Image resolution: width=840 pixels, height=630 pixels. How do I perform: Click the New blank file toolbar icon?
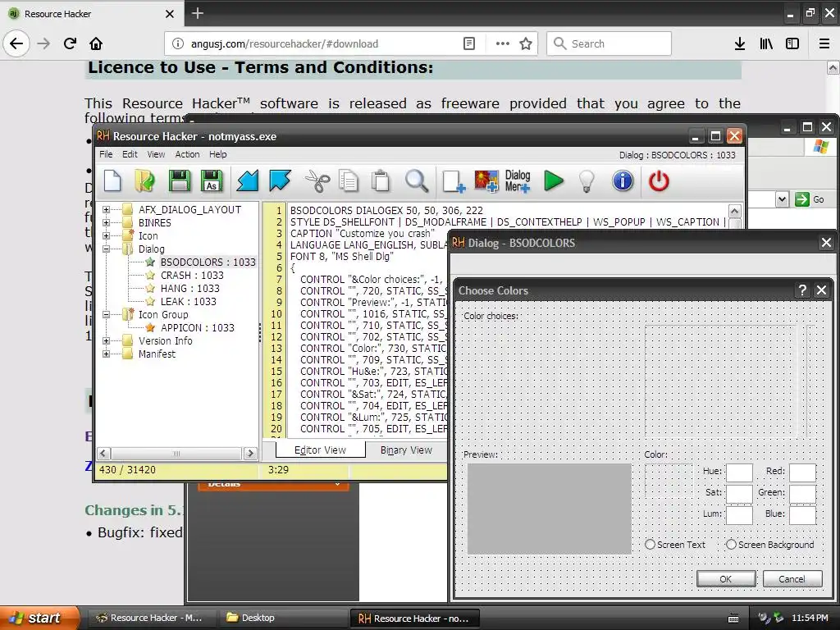pyautogui.click(x=112, y=181)
